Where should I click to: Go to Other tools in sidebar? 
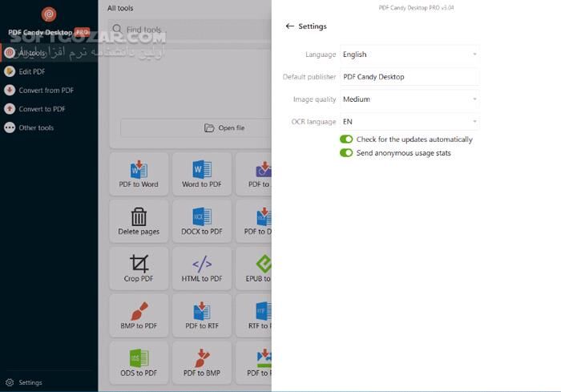(x=36, y=127)
